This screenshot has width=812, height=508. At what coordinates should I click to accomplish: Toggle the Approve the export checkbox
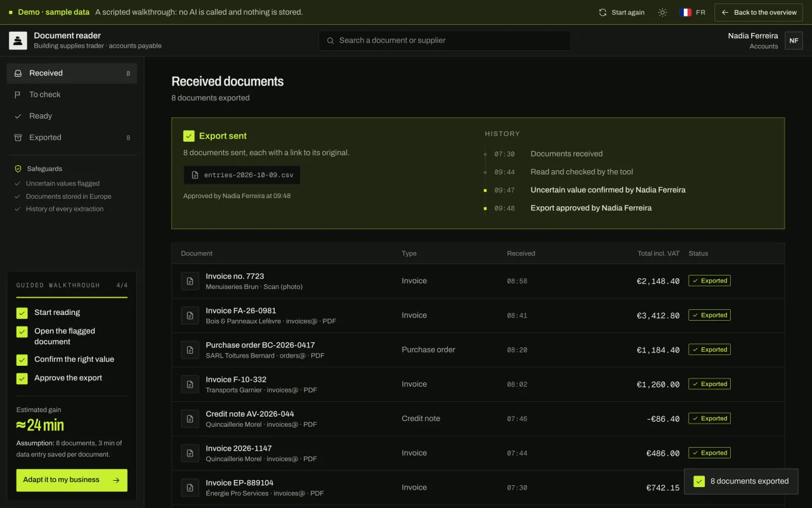(22, 378)
